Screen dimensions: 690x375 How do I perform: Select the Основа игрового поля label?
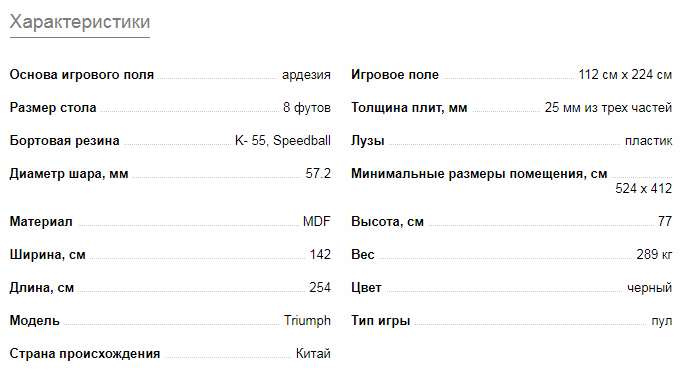[x=82, y=75]
